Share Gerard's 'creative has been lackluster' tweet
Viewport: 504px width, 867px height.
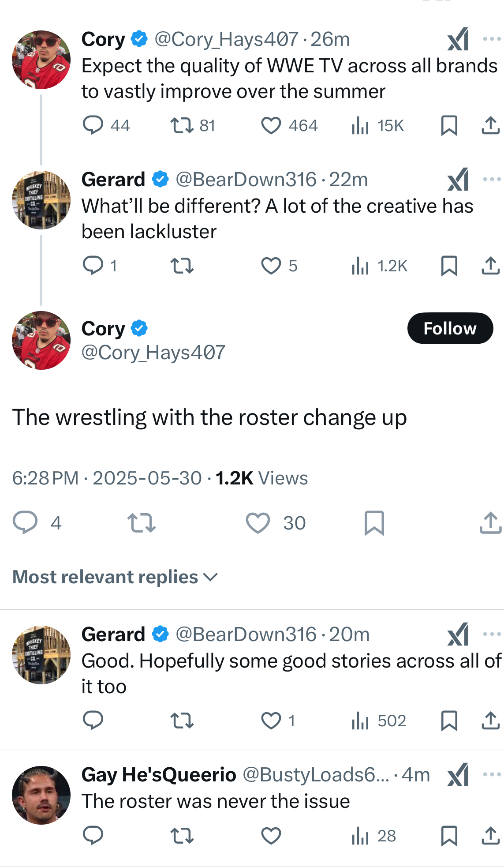490,266
